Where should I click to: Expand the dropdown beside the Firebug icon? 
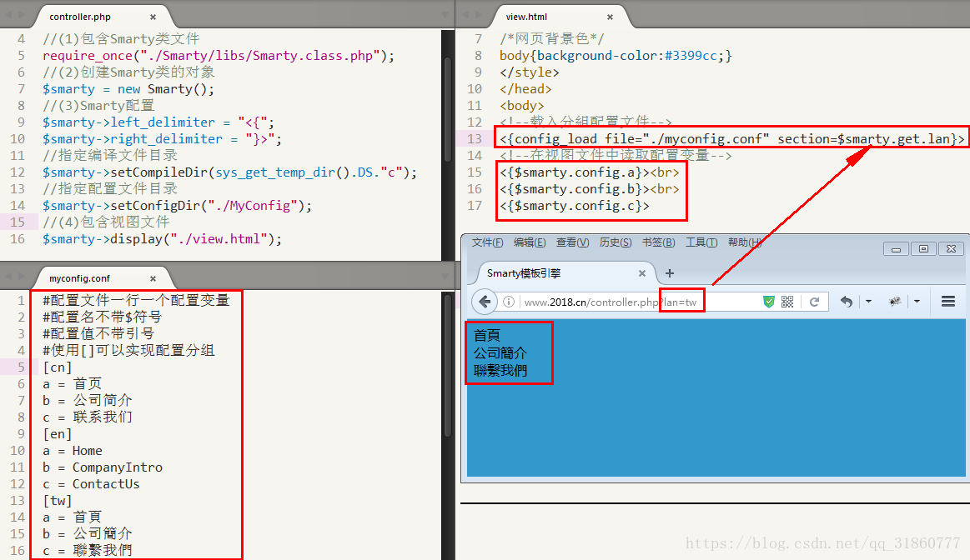pos(917,302)
